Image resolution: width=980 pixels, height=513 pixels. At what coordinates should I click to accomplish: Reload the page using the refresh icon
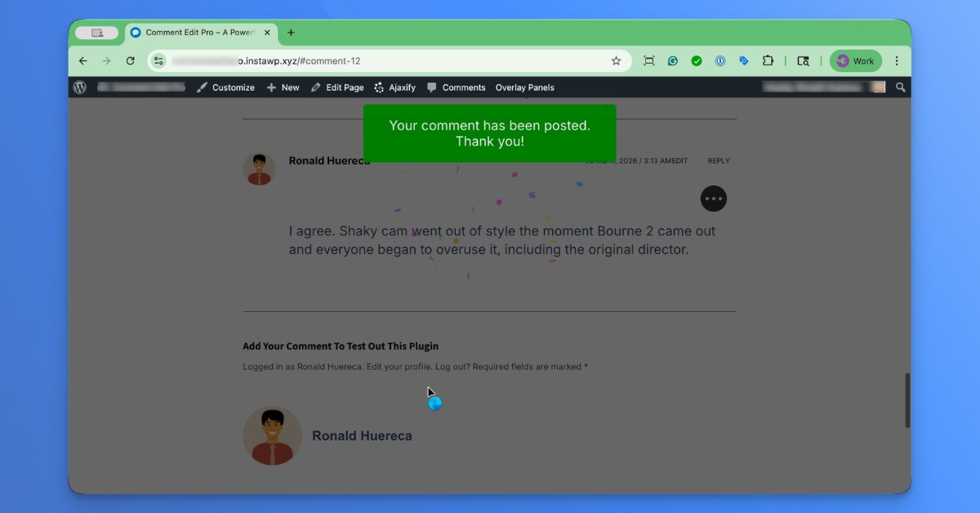(x=130, y=61)
